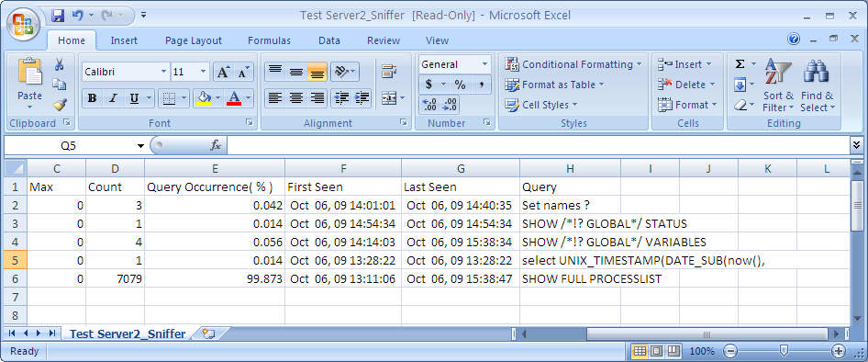Image resolution: width=868 pixels, height=362 pixels.
Task: Switch to the Page Layout ribbon tab
Action: click(x=194, y=40)
